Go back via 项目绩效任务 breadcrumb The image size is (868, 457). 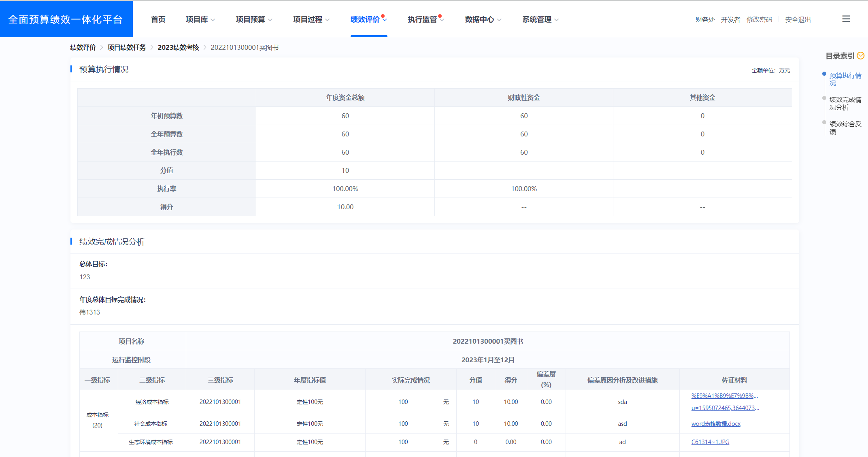click(x=126, y=47)
